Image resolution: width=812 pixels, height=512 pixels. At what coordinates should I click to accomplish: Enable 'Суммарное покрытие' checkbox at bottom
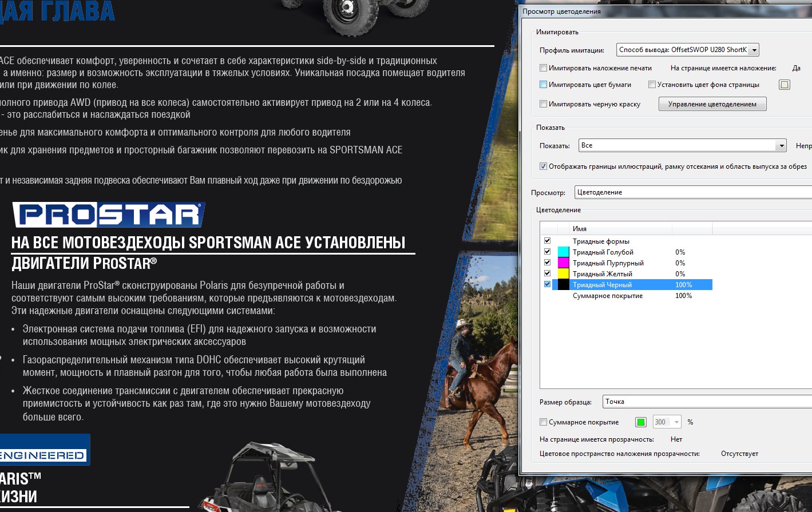click(543, 422)
